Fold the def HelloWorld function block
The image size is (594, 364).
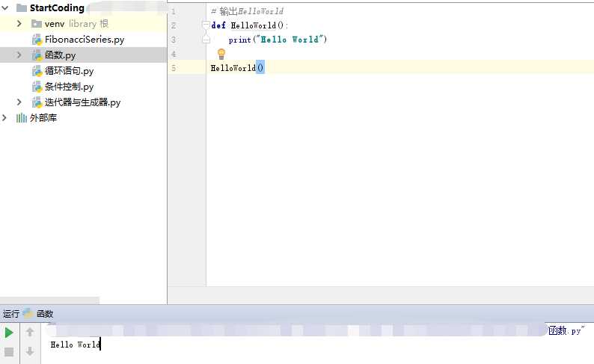coord(206,25)
